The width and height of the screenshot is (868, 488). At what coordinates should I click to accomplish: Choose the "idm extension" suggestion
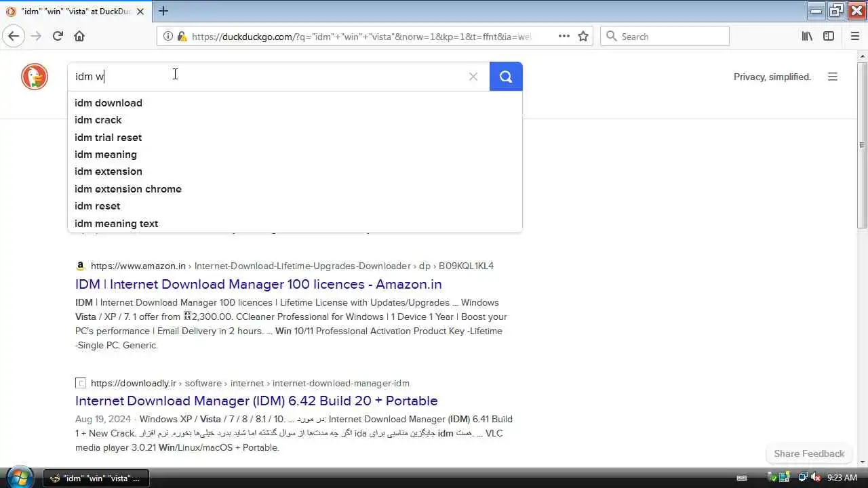pyautogui.click(x=295, y=171)
